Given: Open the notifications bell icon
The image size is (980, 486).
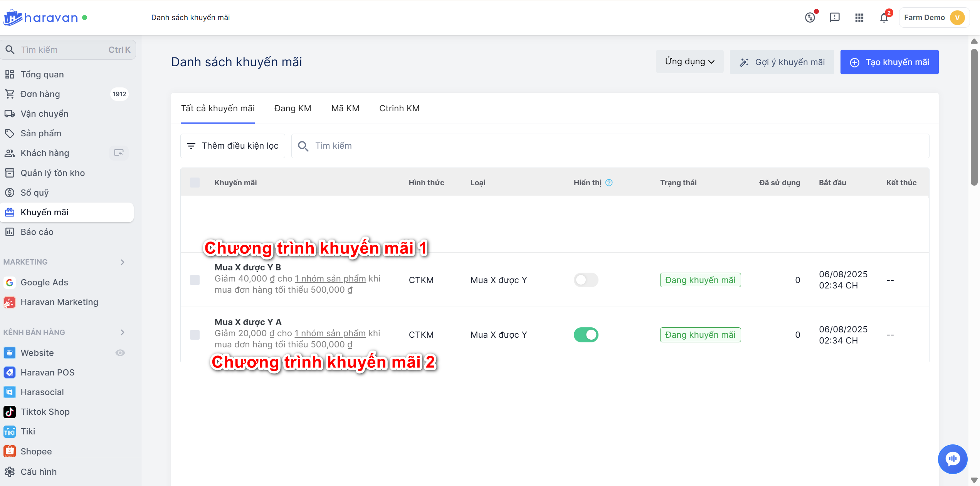Looking at the screenshot, I should (884, 18).
